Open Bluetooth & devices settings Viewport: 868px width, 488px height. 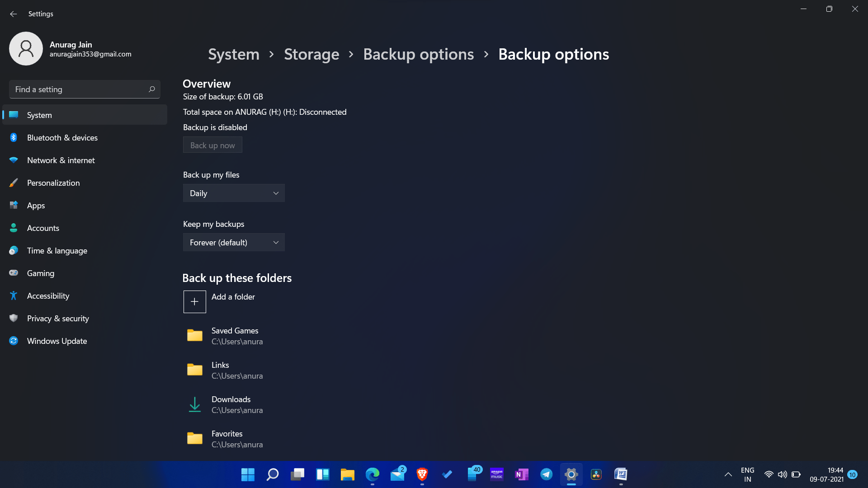tap(62, 137)
